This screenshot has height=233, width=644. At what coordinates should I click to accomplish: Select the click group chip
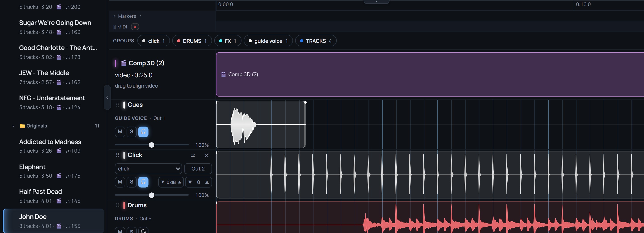point(153,41)
